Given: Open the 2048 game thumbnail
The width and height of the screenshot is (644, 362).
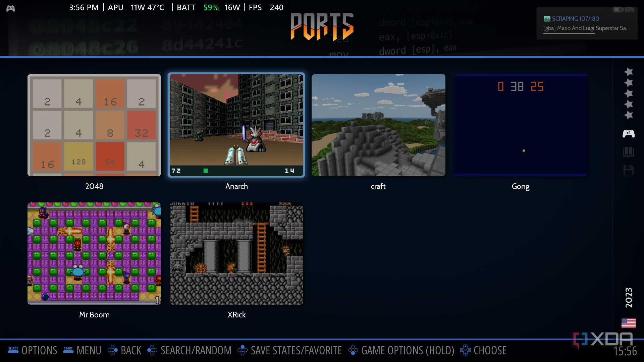Looking at the screenshot, I should pos(94,125).
